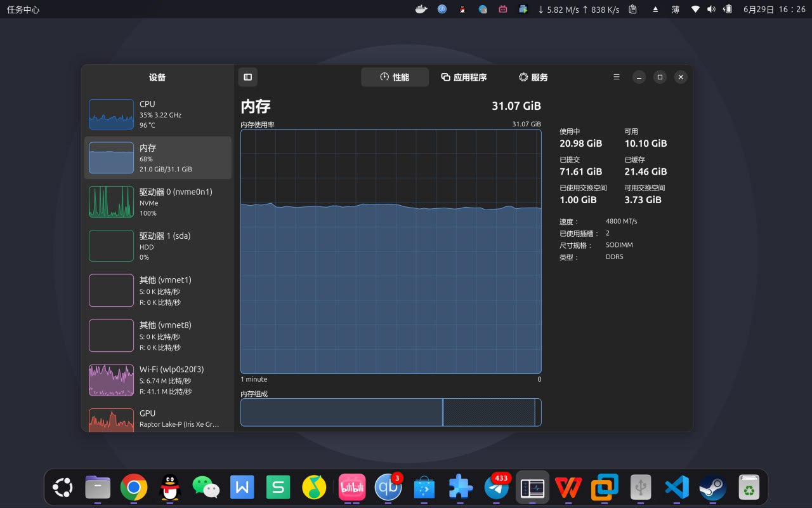Launch Visual Studio Code from dock
The height and width of the screenshot is (508, 812).
(677, 488)
